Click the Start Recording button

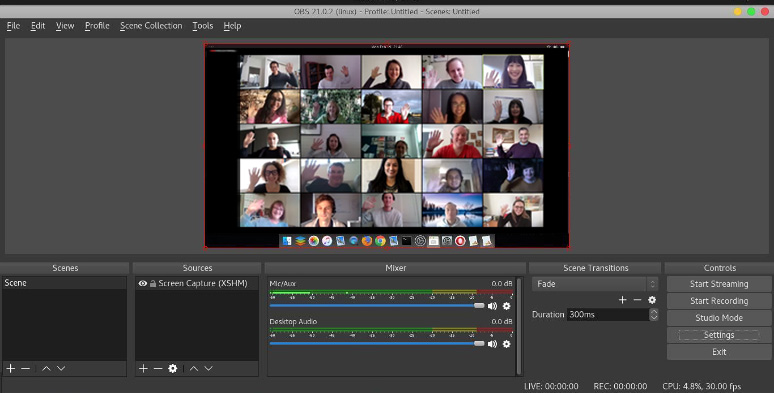[719, 301]
